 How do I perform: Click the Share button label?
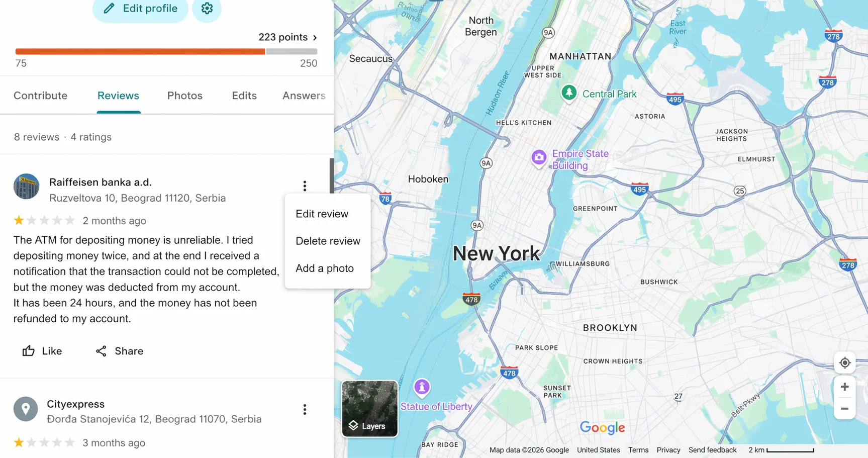tap(129, 351)
